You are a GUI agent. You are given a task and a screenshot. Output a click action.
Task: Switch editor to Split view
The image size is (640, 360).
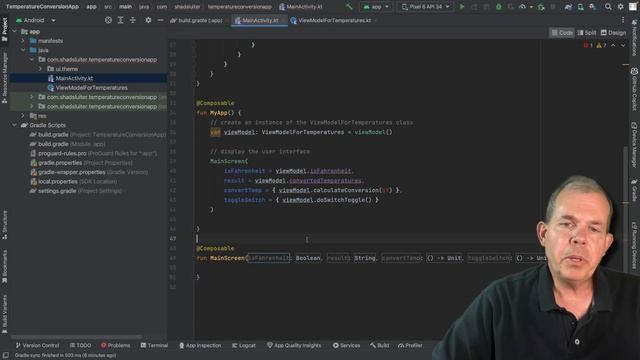(x=587, y=33)
